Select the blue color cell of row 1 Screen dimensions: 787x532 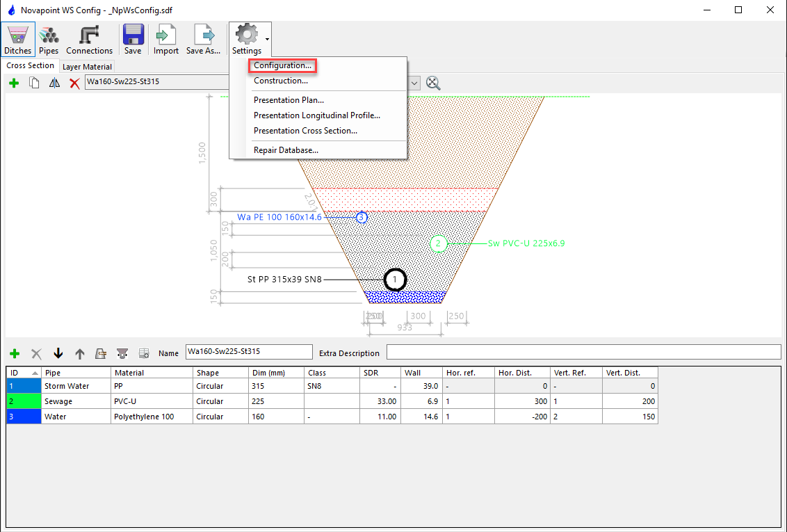[x=24, y=386]
